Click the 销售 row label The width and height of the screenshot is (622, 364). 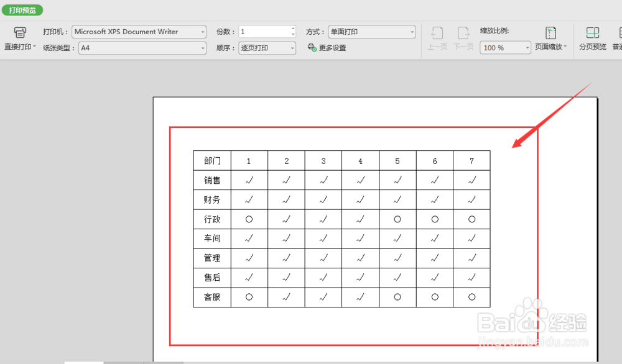click(212, 180)
